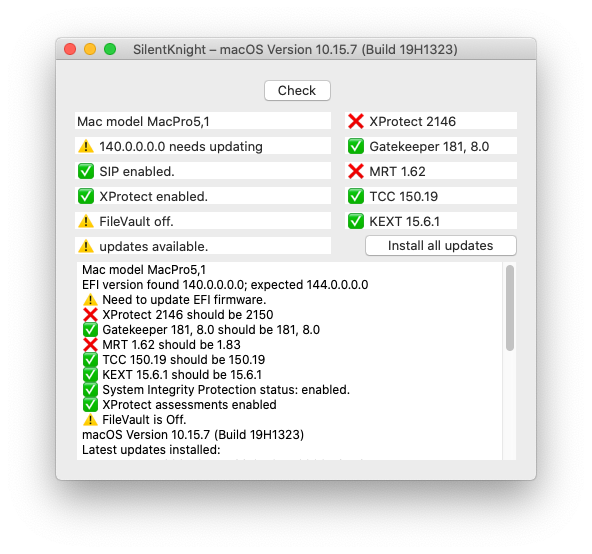Click log line macOS Version 10.15.7 (Build 19H1323)

193,435
